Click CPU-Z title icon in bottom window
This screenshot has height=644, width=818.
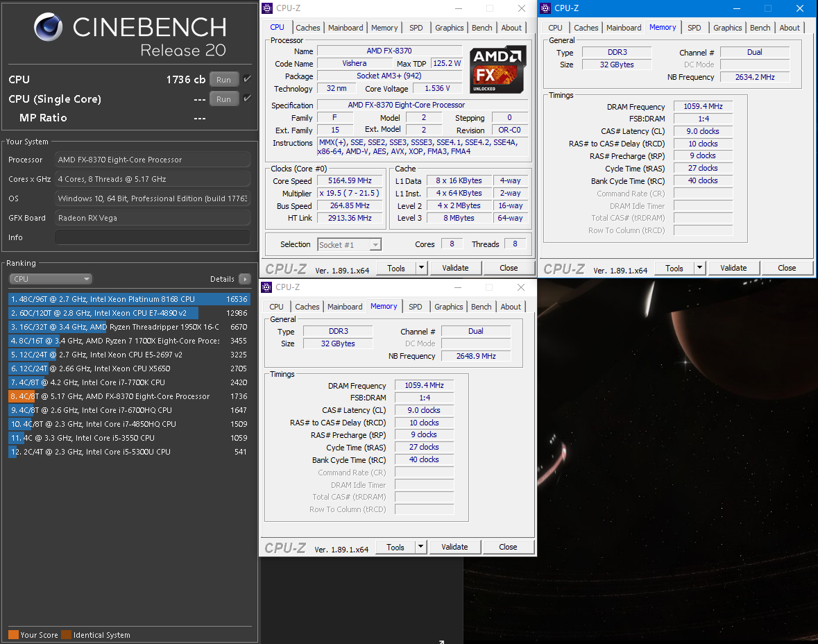(266, 287)
